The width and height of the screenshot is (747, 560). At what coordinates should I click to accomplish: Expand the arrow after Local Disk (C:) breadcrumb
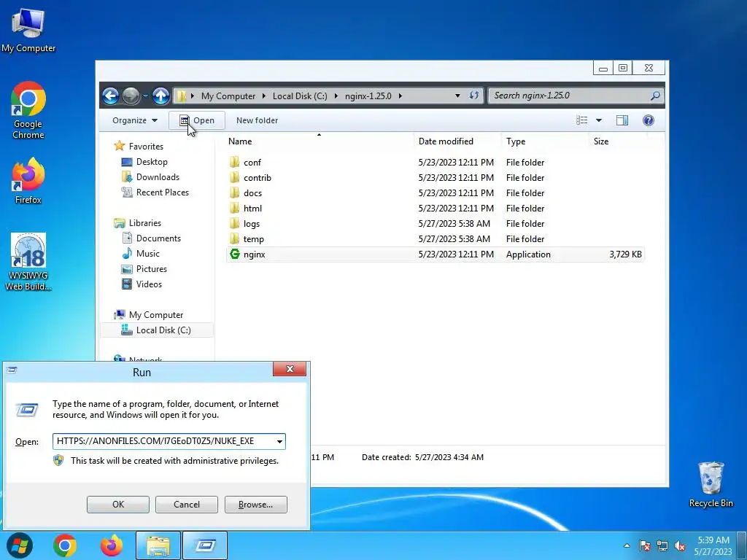(x=336, y=96)
